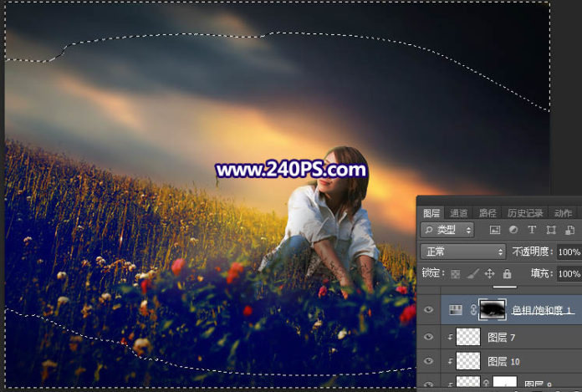This screenshot has width=582, height=392.
Task: Hide the 图层 7 layer
Action: [x=428, y=337]
